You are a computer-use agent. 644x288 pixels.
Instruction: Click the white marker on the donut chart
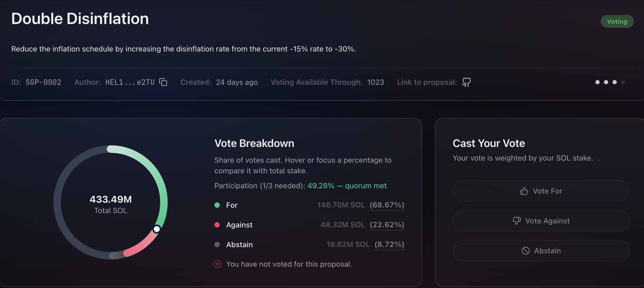pyautogui.click(x=157, y=229)
